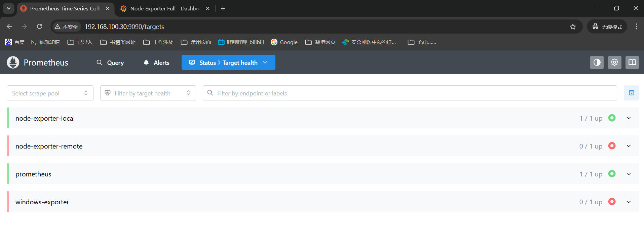
Task: Open the settings gear icon
Action: tap(614, 63)
